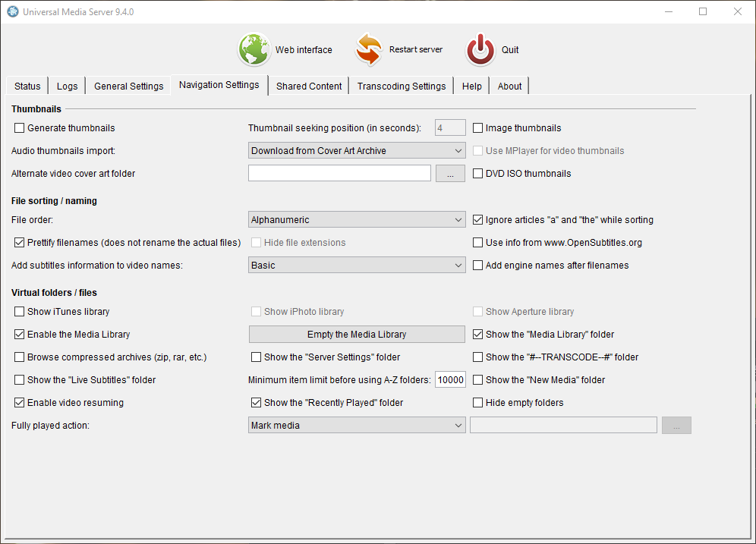The image size is (756, 544).
Task: Open the Web interface globe icon
Action: [x=254, y=49]
